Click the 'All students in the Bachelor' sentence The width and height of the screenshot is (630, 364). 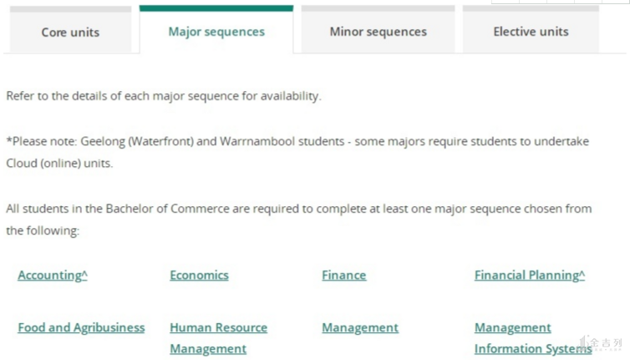(x=298, y=209)
